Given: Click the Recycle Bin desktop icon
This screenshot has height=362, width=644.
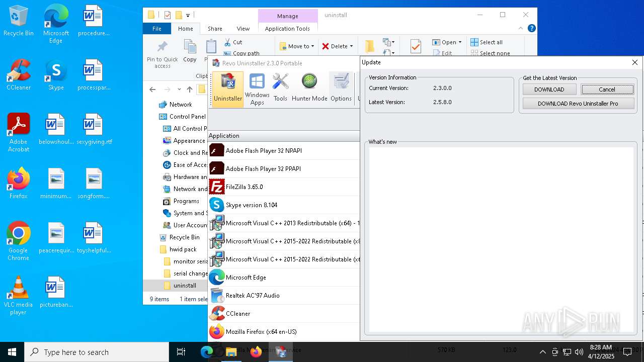Looking at the screenshot, I should coord(19,21).
